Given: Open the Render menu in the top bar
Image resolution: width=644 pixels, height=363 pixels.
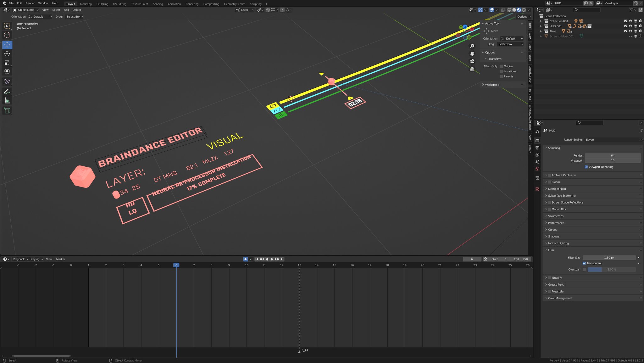Looking at the screenshot, I should click(x=30, y=3).
